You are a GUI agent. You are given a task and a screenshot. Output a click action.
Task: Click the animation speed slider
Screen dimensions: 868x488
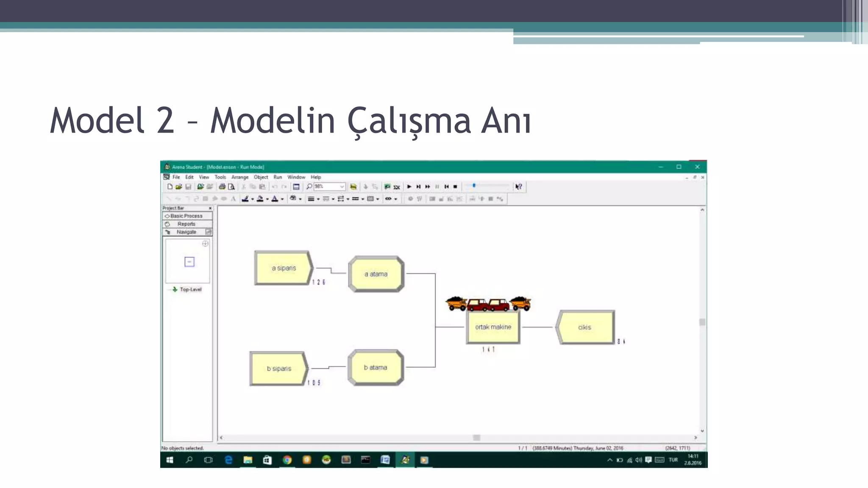point(487,186)
